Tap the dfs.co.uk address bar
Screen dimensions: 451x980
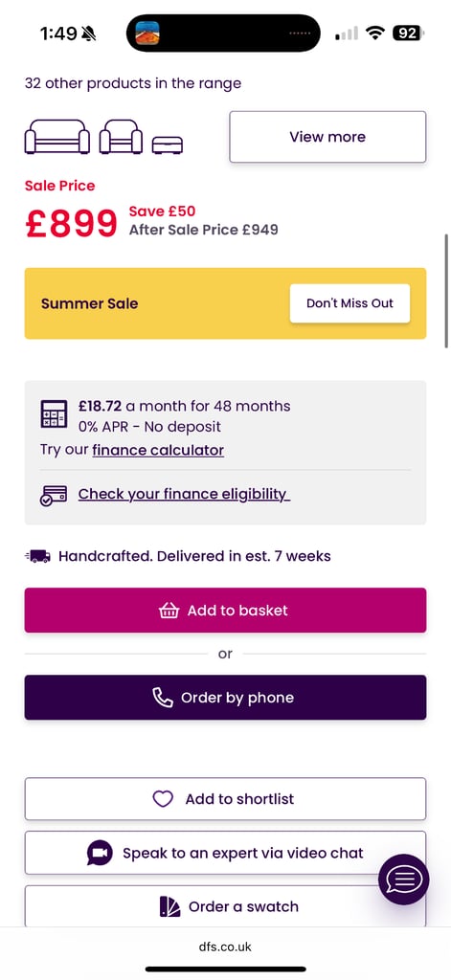click(225, 947)
